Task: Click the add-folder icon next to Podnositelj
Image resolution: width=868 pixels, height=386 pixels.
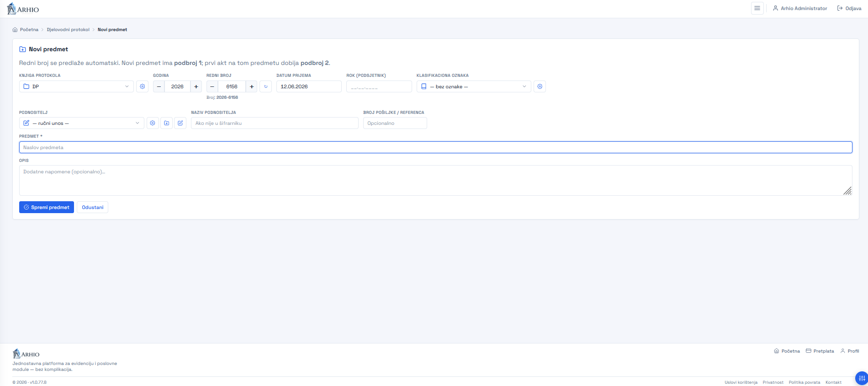Action: pos(167,123)
